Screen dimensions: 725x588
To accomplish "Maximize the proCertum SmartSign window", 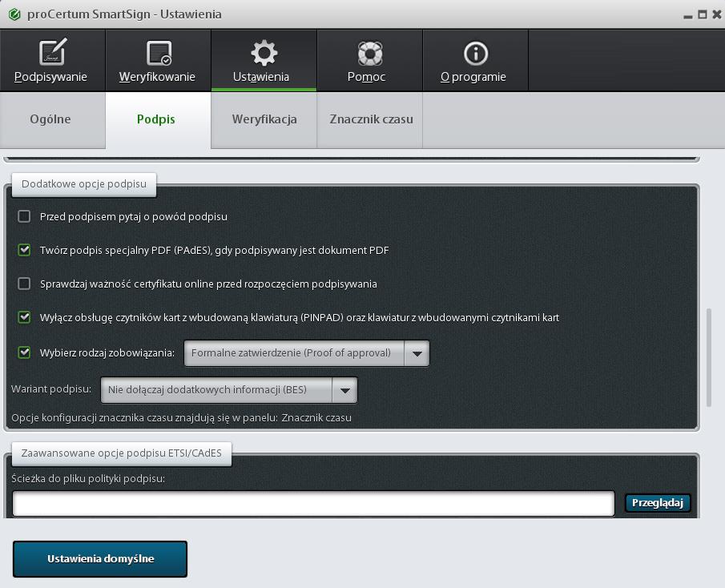I will (703, 14).
